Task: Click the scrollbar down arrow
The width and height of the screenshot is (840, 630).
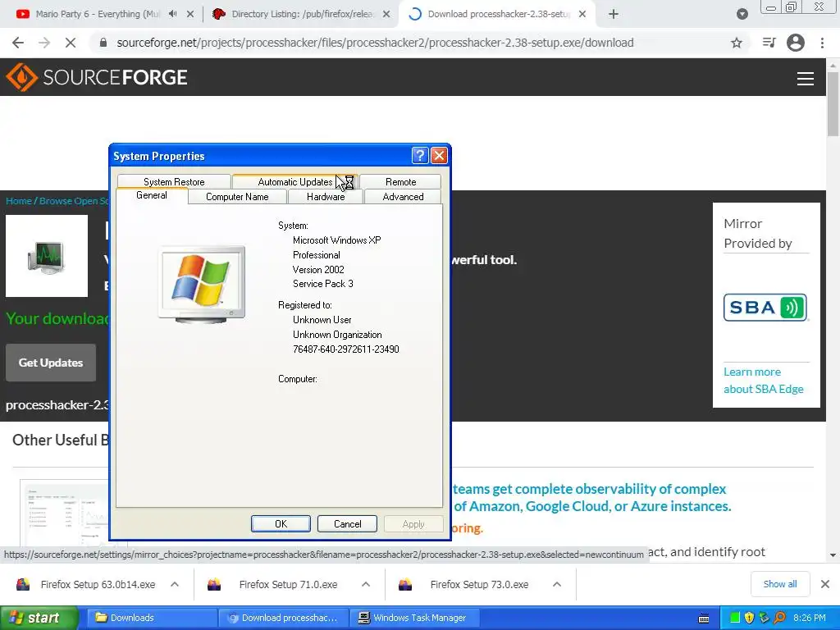Action: point(833,555)
